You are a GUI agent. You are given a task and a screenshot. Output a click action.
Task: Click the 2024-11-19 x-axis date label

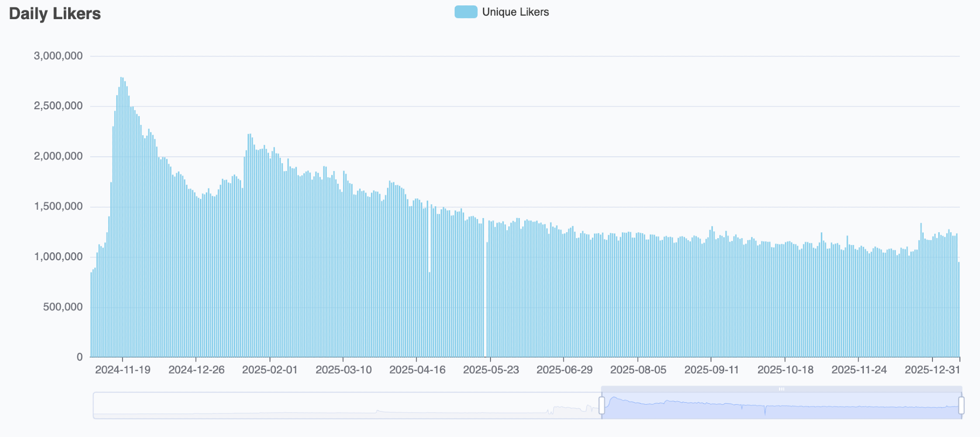[x=122, y=370]
